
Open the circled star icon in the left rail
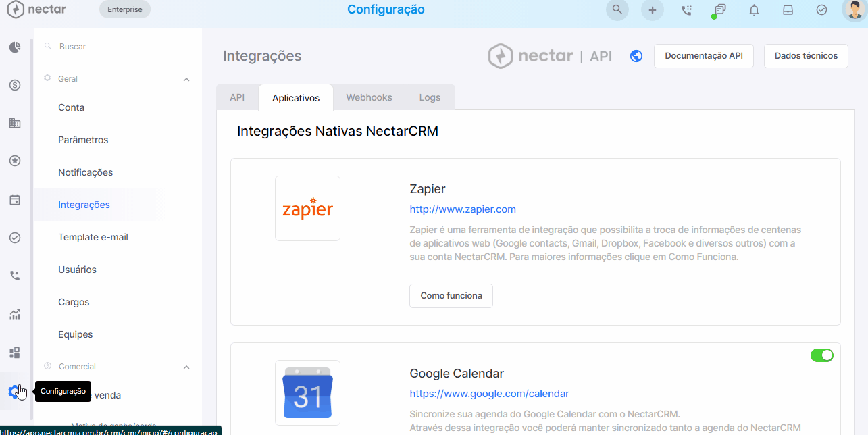[x=15, y=161]
